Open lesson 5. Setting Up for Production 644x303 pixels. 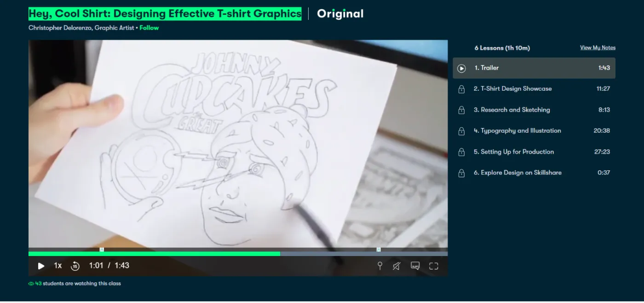[x=534, y=151]
